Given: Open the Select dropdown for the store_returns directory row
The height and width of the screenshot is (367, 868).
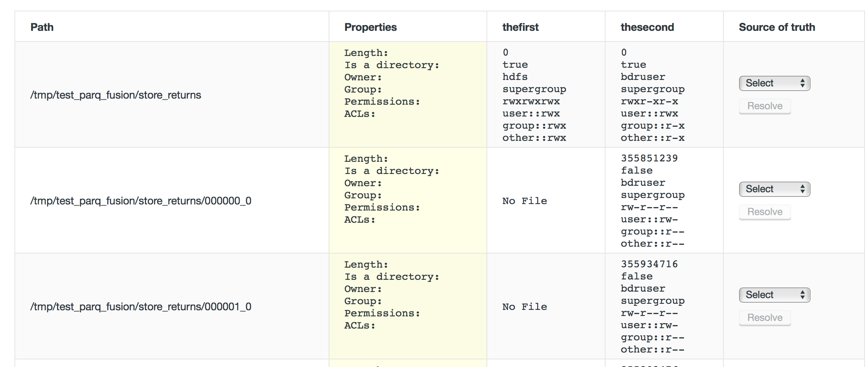Looking at the screenshot, I should (x=774, y=83).
